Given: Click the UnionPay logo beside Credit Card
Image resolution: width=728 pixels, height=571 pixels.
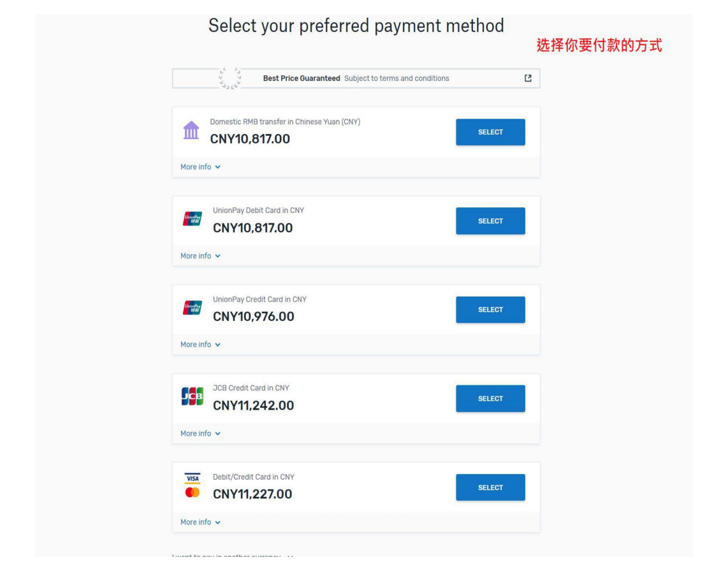Looking at the screenshot, I should point(193,308).
